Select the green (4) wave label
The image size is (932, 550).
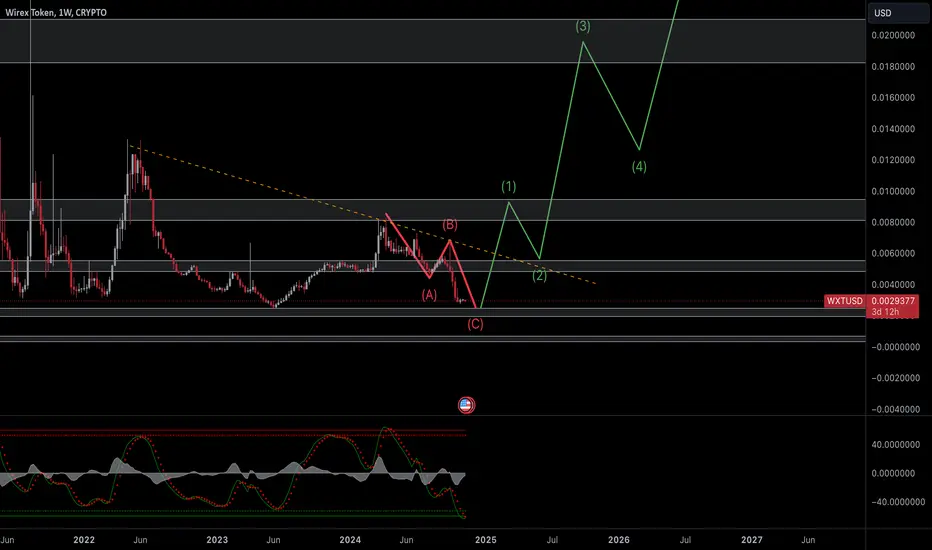[639, 166]
